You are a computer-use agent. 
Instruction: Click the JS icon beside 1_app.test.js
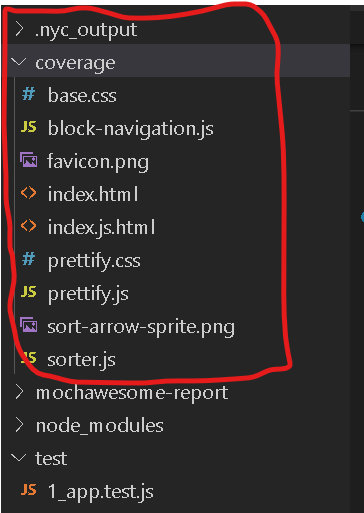[x=29, y=490]
